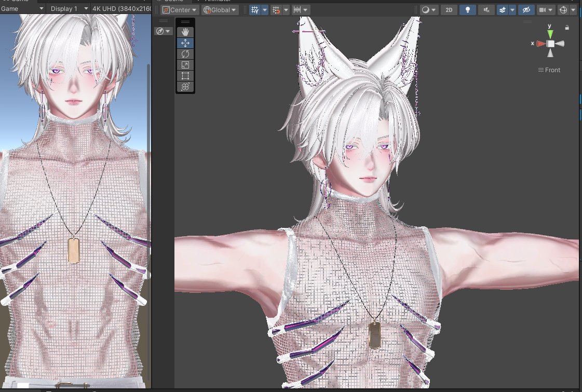The height and width of the screenshot is (392, 582).
Task: Open the Center pivot mode dropdown
Action: [x=180, y=10]
